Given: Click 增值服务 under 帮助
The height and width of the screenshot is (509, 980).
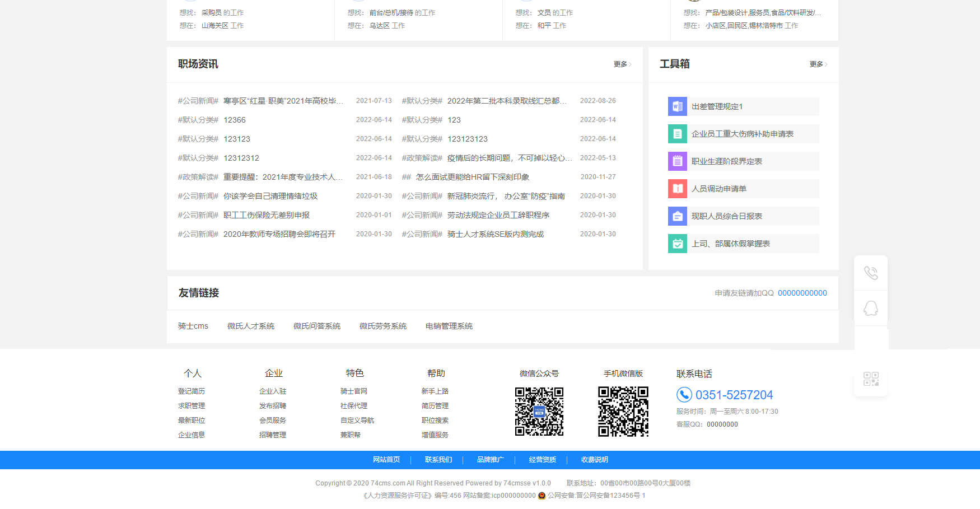Looking at the screenshot, I should pyautogui.click(x=435, y=435).
